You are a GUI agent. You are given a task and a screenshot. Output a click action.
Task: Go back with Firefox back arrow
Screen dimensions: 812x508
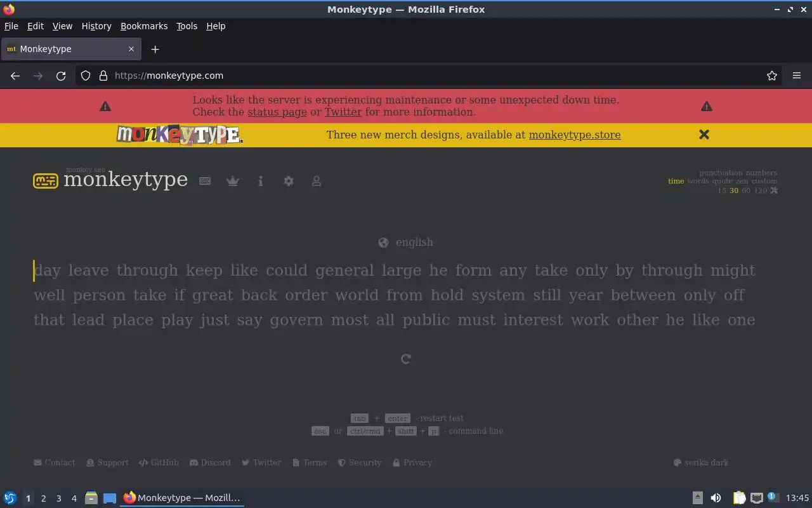[x=15, y=76]
